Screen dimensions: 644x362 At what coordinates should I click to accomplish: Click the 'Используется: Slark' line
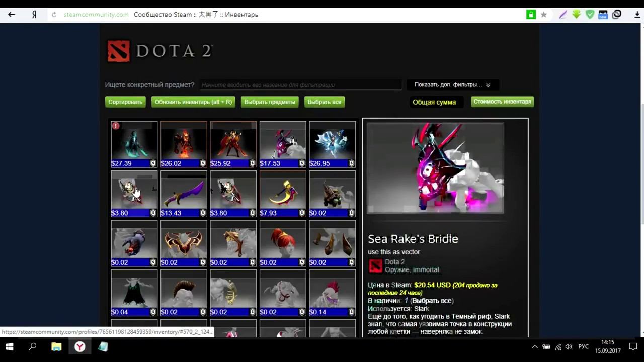coord(398,308)
